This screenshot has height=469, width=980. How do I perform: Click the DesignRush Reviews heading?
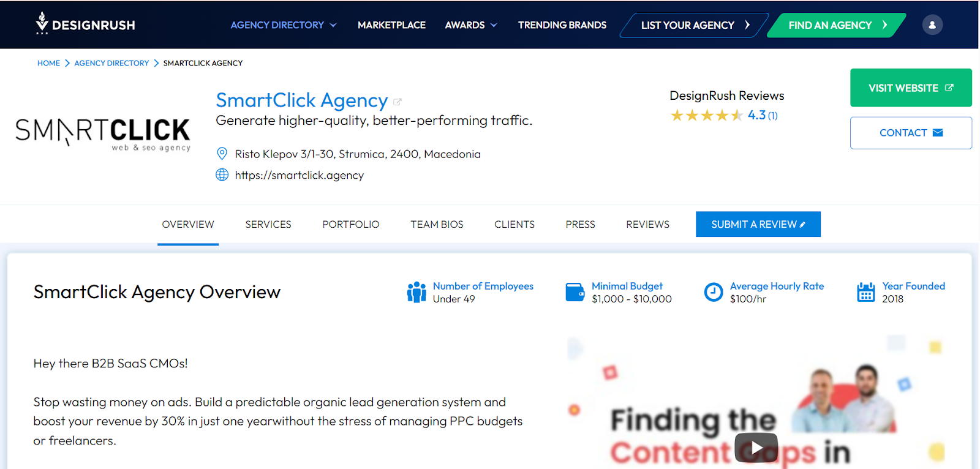(x=727, y=96)
